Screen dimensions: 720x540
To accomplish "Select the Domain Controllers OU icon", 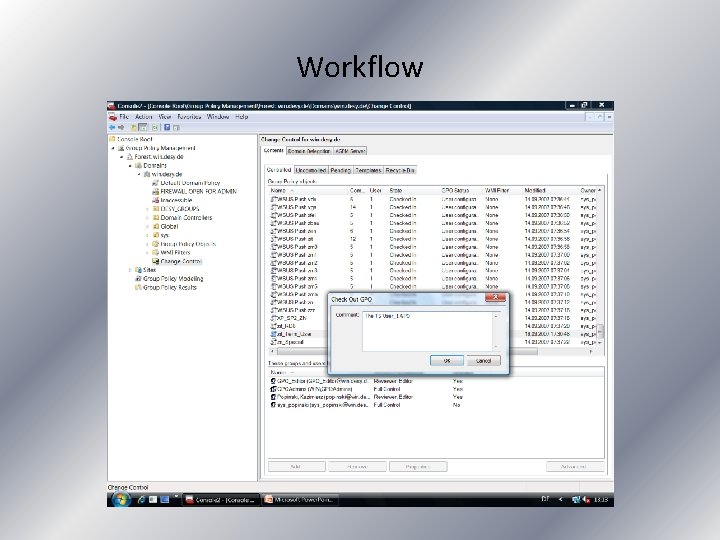I will 156,218.
